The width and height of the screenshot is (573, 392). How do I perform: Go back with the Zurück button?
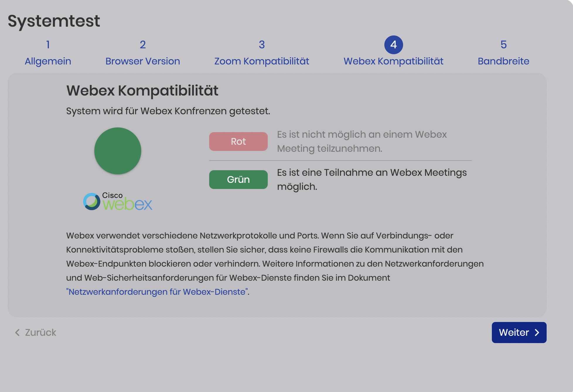click(x=35, y=333)
